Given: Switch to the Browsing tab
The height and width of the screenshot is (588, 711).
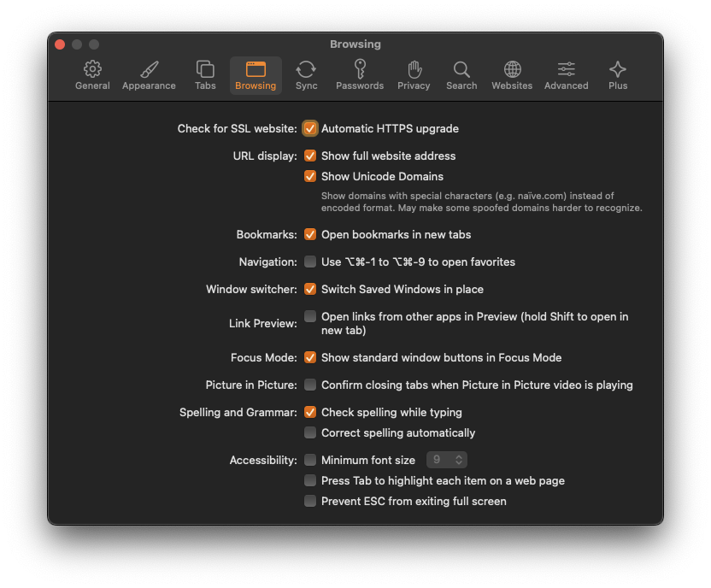Looking at the screenshot, I should [x=256, y=75].
